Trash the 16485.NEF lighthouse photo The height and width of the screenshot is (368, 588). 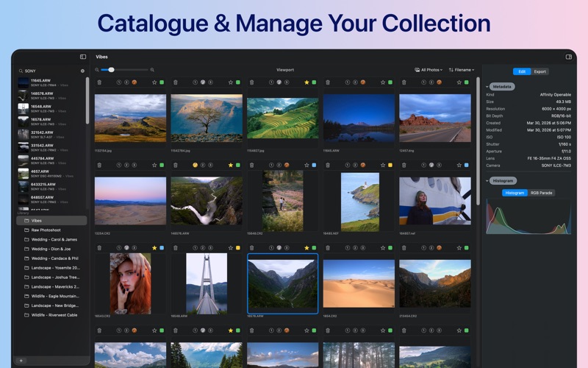click(328, 165)
